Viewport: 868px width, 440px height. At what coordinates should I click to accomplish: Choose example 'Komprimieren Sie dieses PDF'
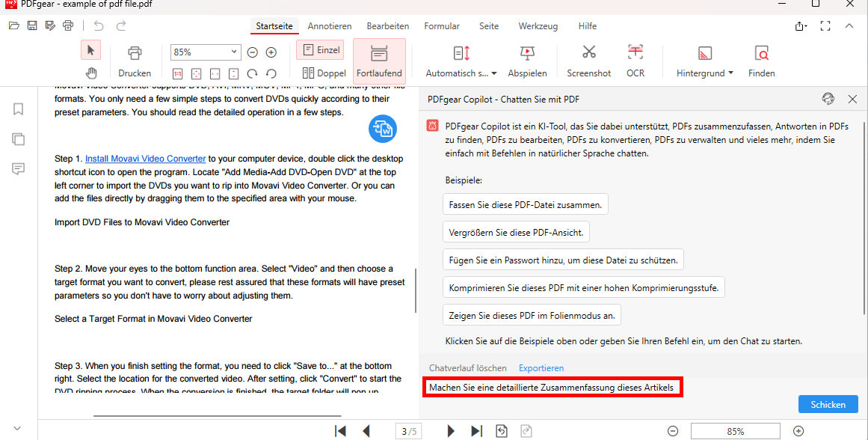pyautogui.click(x=583, y=287)
